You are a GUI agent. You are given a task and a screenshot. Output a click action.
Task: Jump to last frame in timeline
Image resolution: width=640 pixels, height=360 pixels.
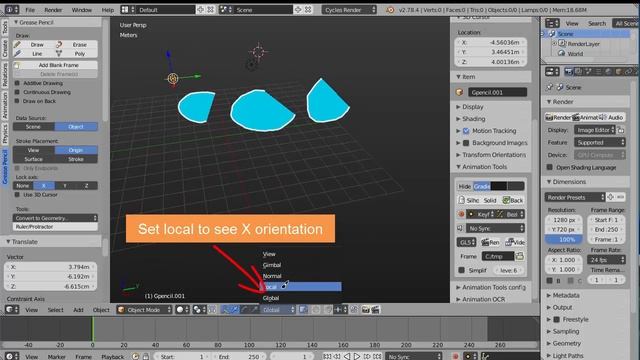tap(377, 356)
